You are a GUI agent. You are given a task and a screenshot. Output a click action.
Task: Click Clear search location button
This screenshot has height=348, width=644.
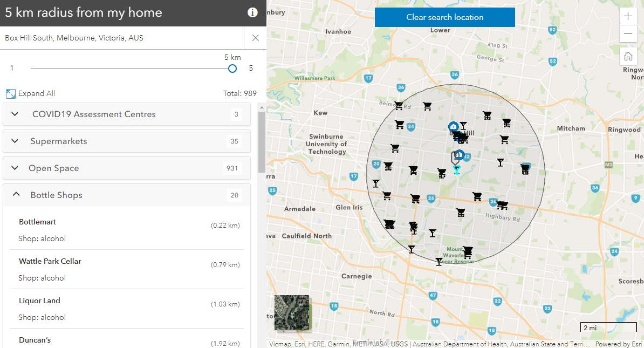[x=445, y=17]
